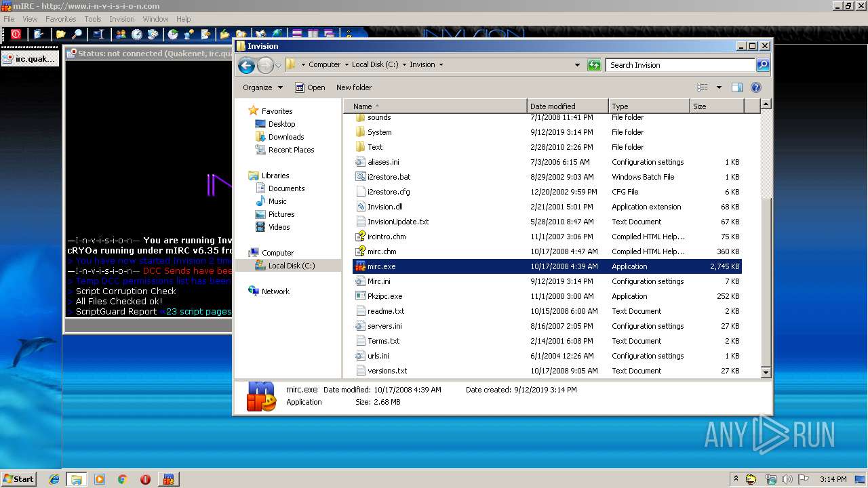The image size is (868, 488).
Task: Open the Favorites menu in mIRC
Action: [x=60, y=19]
